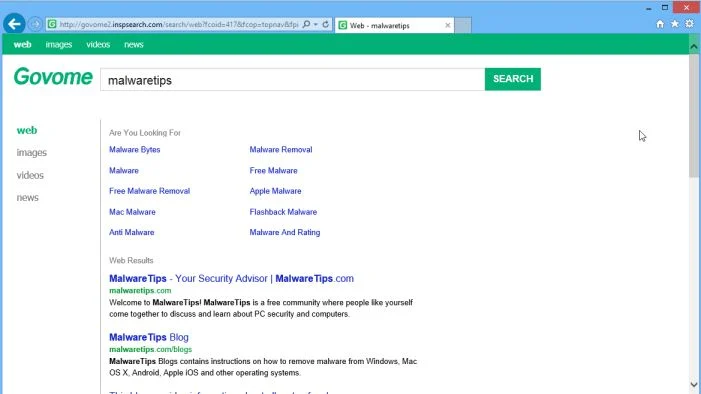Open 'MalwareTips - Your Security Advisor' result title
The image size is (701, 394).
[231, 279]
